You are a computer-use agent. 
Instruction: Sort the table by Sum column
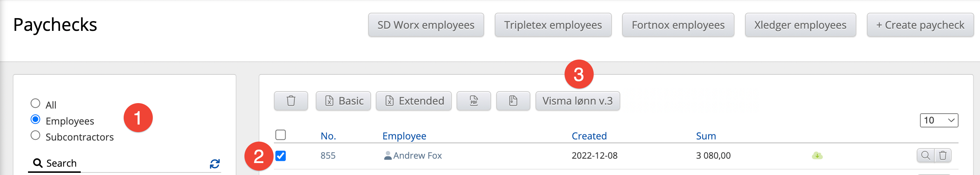(x=706, y=136)
